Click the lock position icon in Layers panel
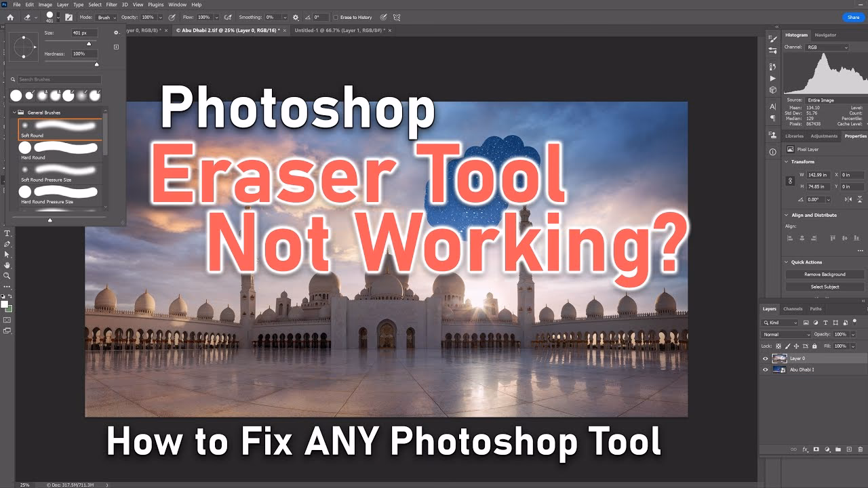The image size is (868, 488). [796, 346]
